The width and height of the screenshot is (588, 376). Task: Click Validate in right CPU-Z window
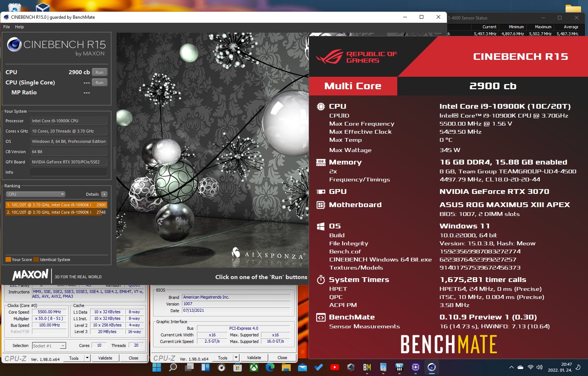[x=254, y=358]
